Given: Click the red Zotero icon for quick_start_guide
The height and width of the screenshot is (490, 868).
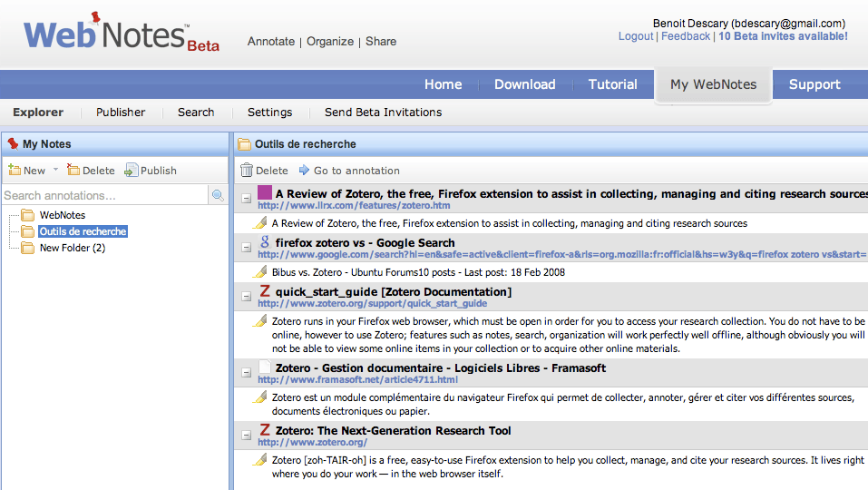Looking at the screenshot, I should click(265, 291).
